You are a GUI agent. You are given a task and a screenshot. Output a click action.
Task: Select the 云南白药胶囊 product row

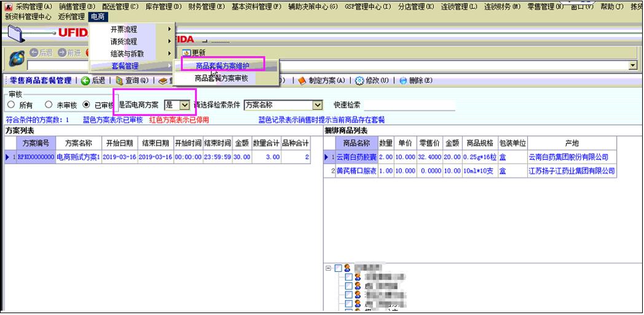(x=470, y=157)
